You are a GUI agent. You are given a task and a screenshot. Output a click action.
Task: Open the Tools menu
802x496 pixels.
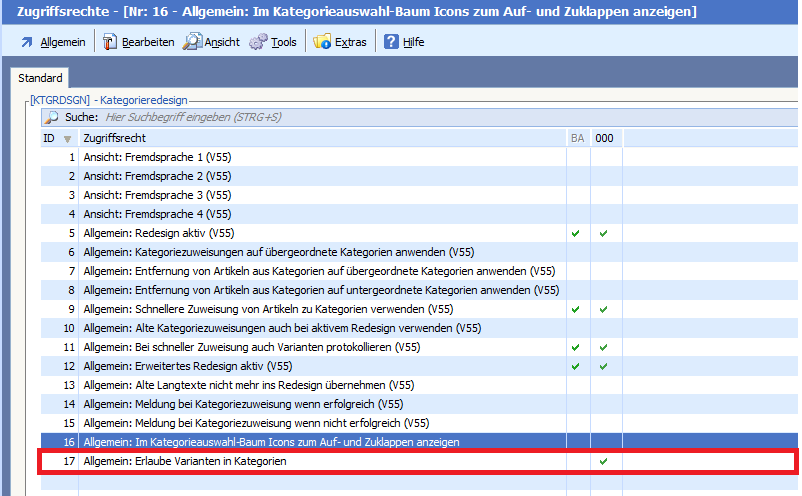click(x=284, y=42)
